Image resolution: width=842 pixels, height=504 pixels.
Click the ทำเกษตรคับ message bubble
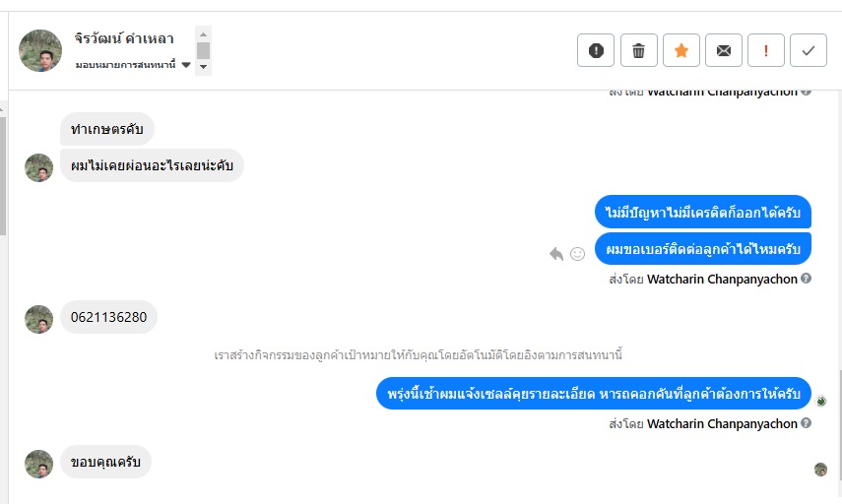[107, 129]
